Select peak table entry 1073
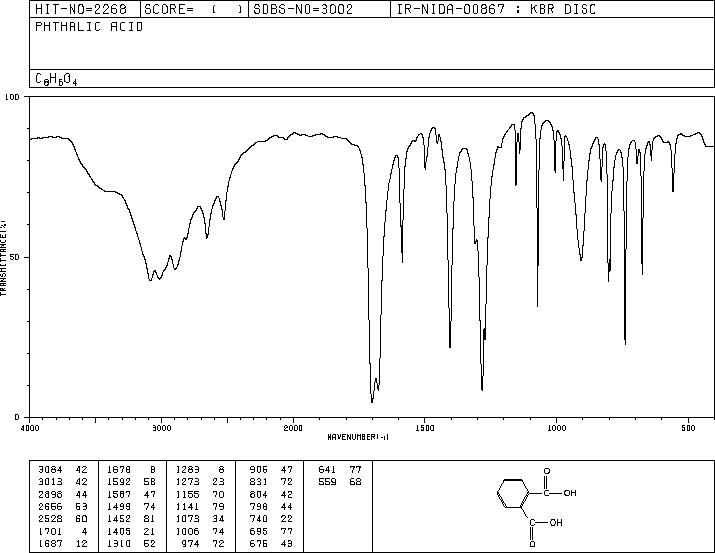715x553 pixels. (x=187, y=519)
